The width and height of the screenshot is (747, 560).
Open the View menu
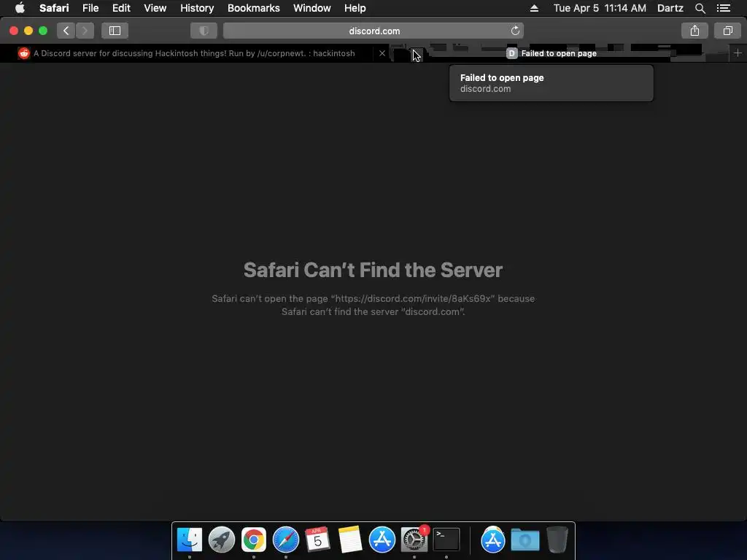pyautogui.click(x=155, y=8)
